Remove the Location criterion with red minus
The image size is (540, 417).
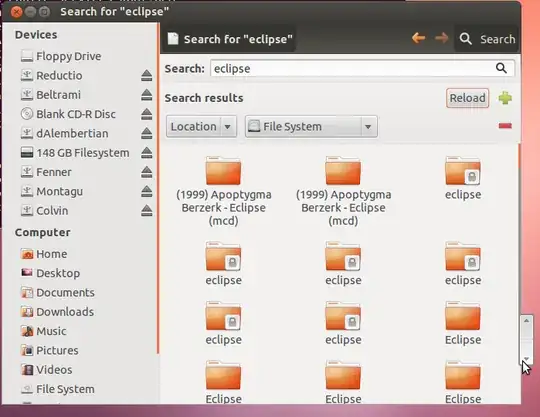tap(505, 126)
